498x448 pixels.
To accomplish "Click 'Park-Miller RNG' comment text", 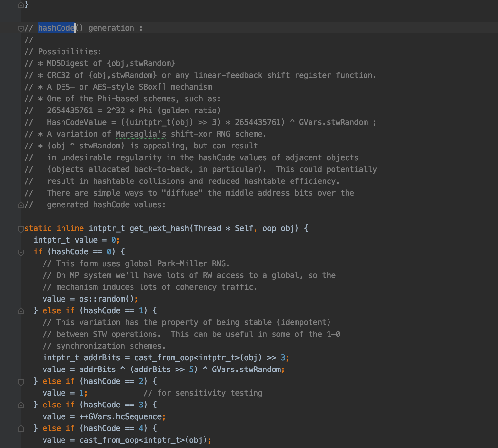I will [x=193, y=264].
